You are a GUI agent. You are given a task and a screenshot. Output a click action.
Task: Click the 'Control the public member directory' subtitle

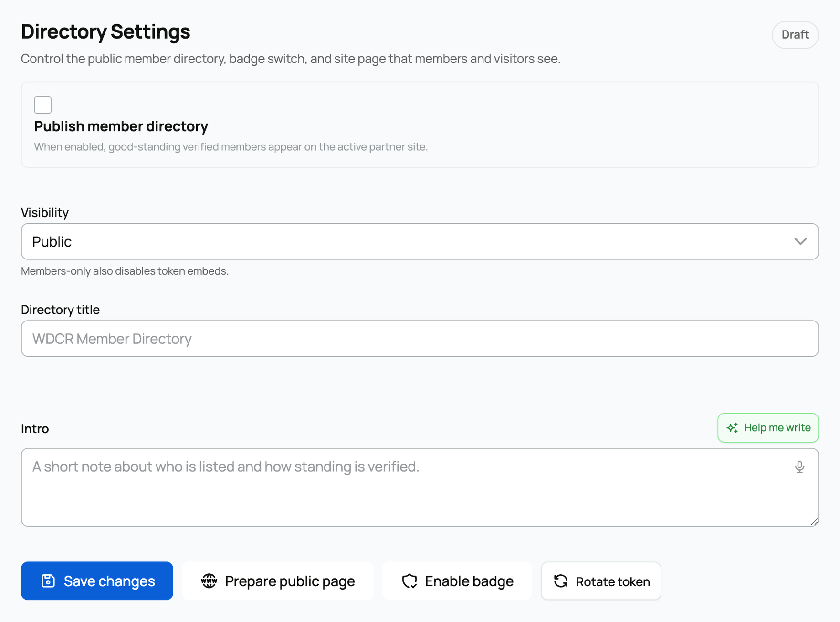point(291,59)
